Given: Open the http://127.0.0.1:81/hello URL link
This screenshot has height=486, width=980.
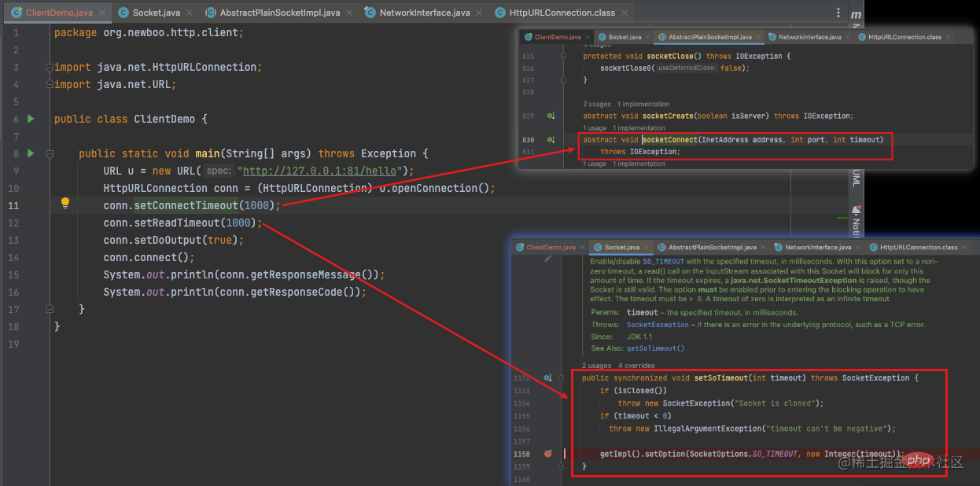Looking at the screenshot, I should (320, 171).
